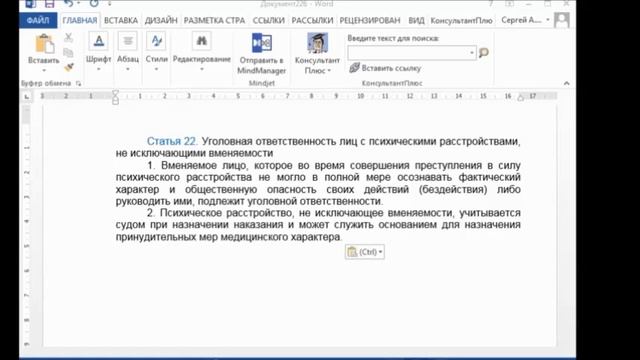This screenshot has width=640, height=360.
Task: Click the left indent square marker on ruler
Action: pyautogui.click(x=116, y=101)
